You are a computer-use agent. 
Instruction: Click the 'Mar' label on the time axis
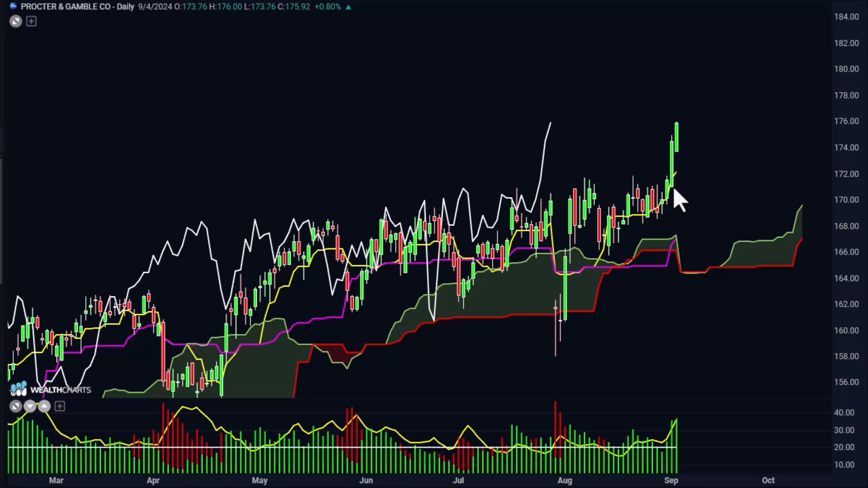[56, 480]
